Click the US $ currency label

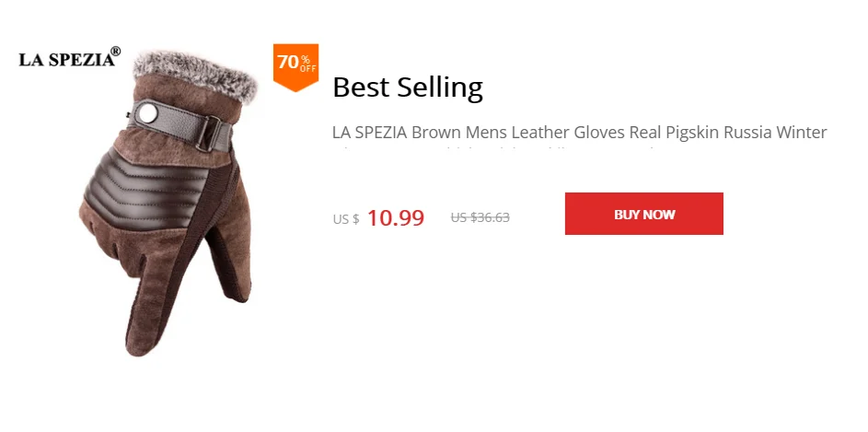(346, 219)
